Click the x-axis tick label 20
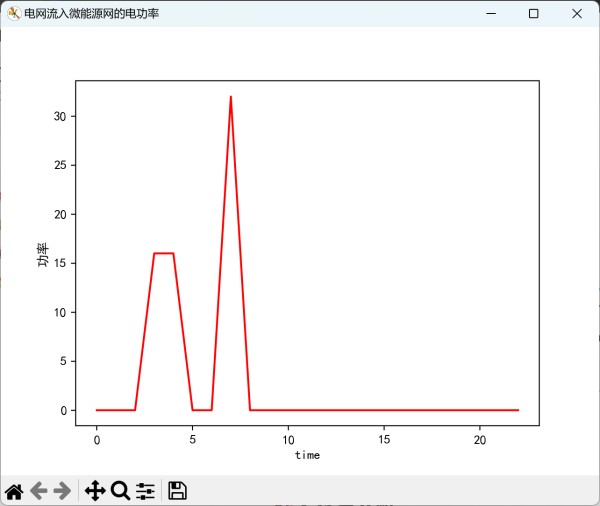The width and height of the screenshot is (600, 506). [480, 438]
